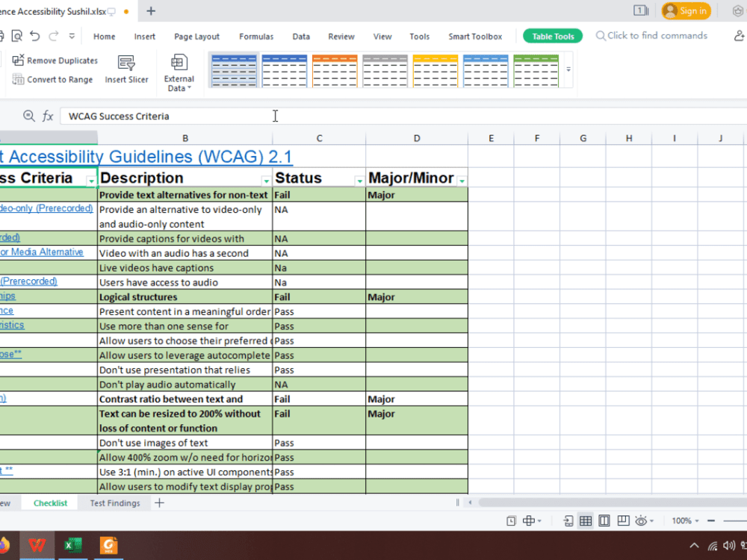This screenshot has height=560, width=747.
Task: Select the cell 'Live videos have captions'
Action: click(185, 267)
